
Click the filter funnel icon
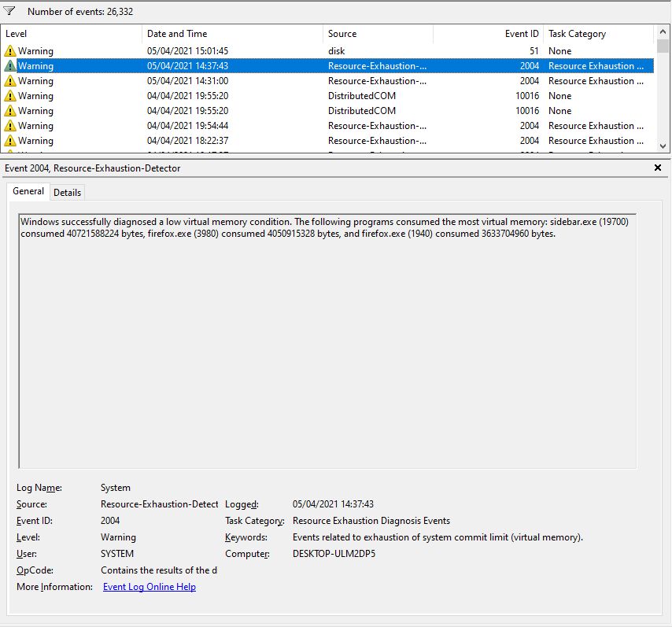[x=9, y=11]
